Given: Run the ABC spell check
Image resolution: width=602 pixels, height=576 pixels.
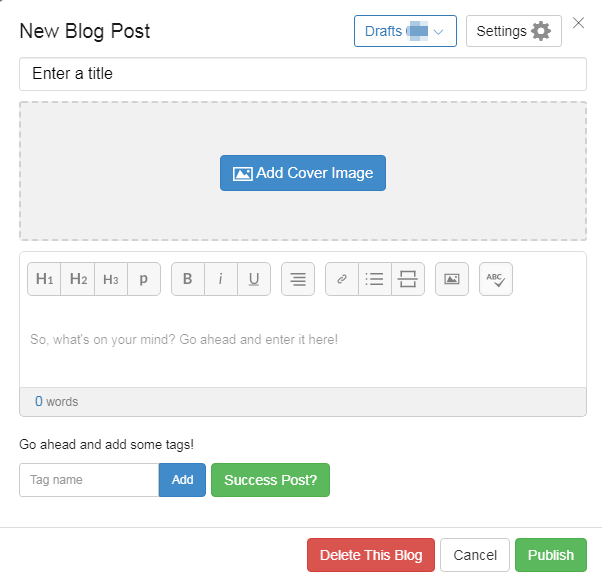Looking at the screenshot, I should point(496,279).
